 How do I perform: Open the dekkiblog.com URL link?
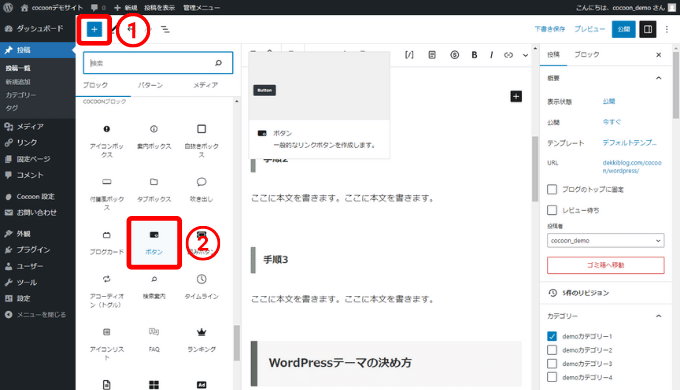[x=632, y=167]
